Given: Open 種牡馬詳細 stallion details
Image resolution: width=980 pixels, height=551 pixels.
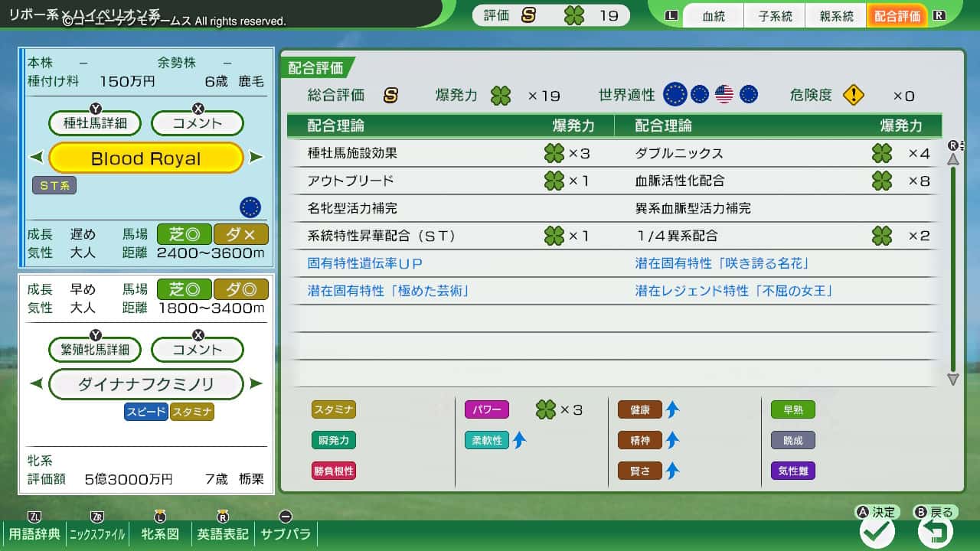Looking at the screenshot, I should coord(94,123).
